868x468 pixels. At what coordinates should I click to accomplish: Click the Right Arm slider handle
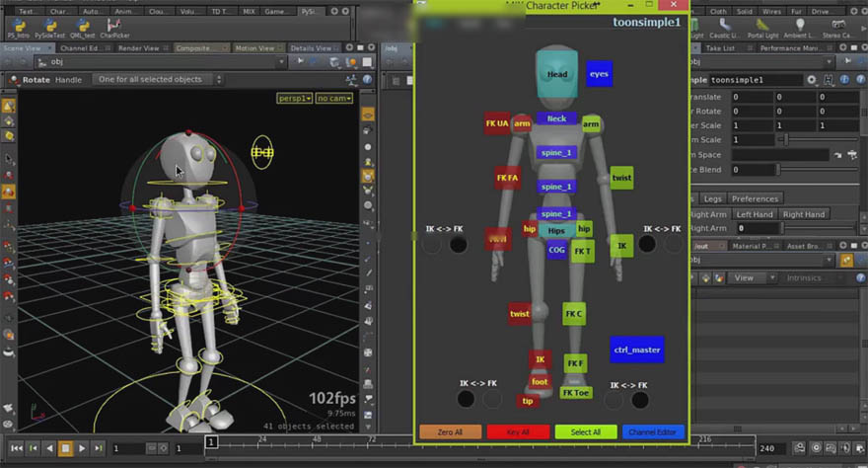tap(783, 228)
